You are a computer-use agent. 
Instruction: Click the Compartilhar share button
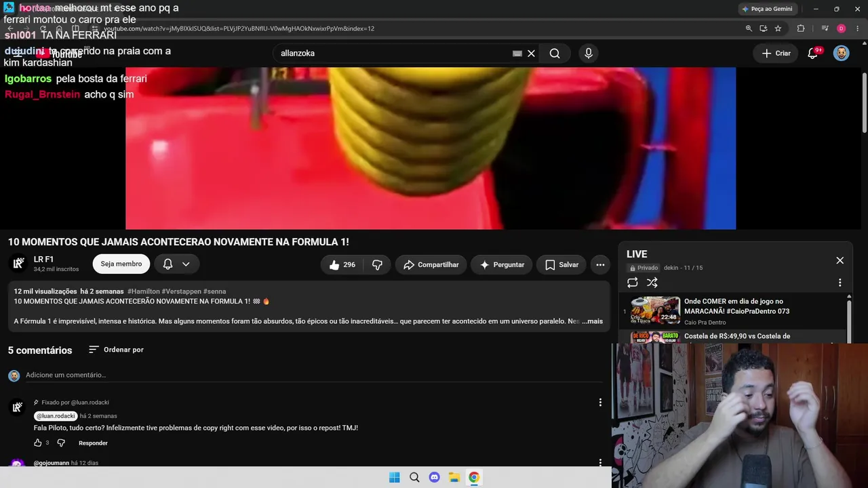431,265
